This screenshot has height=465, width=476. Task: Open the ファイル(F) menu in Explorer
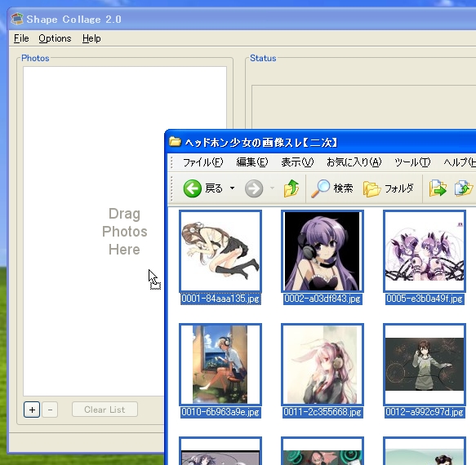click(202, 162)
